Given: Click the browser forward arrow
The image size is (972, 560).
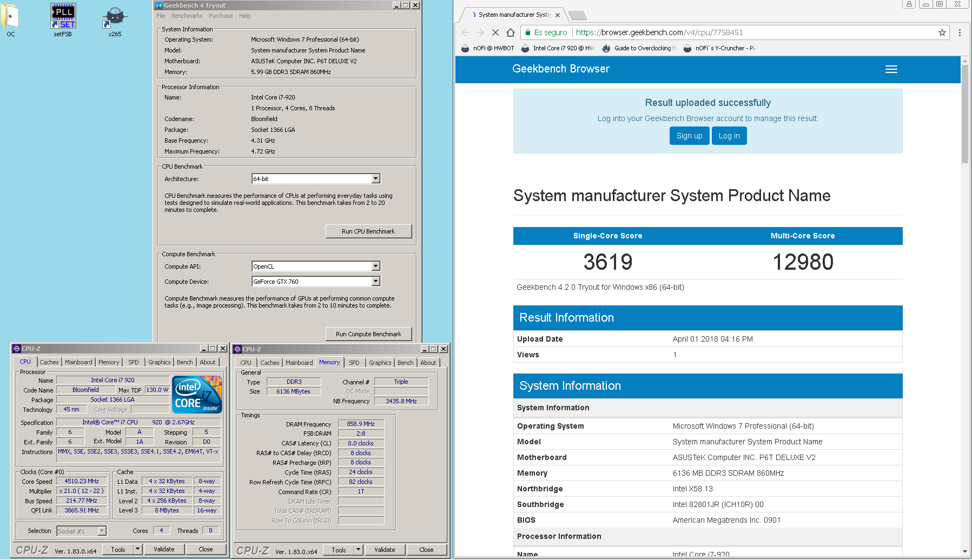Looking at the screenshot, I should (x=480, y=32).
